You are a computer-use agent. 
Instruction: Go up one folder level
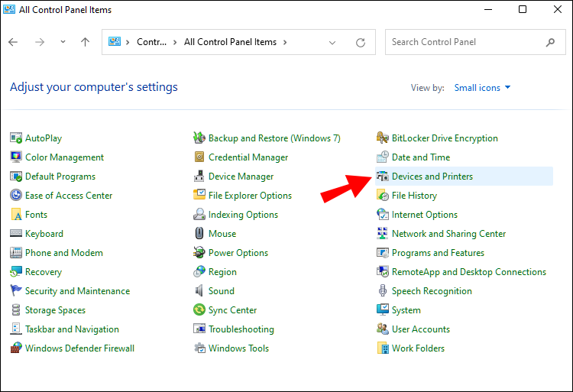point(85,43)
